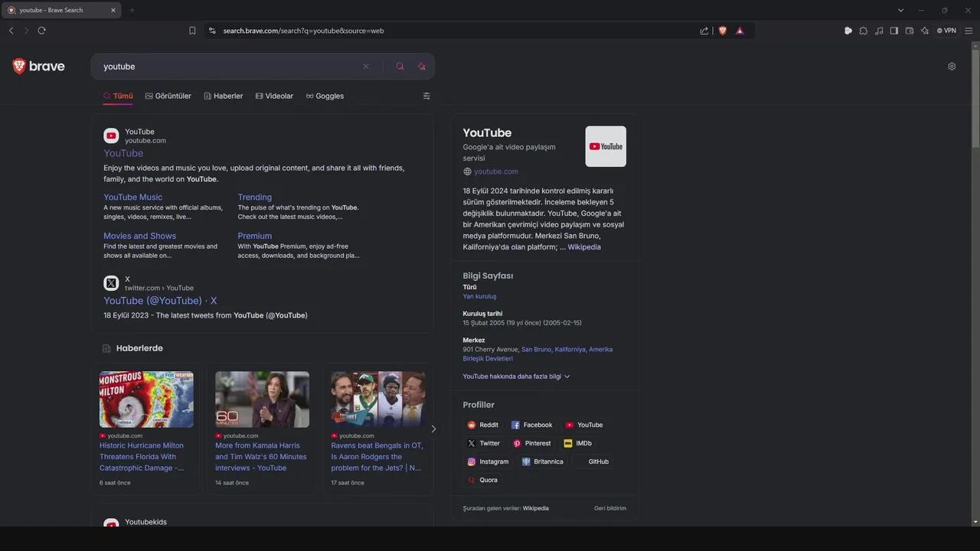The height and width of the screenshot is (551, 980).
Task: Open the Brave VPN button
Action: (947, 31)
